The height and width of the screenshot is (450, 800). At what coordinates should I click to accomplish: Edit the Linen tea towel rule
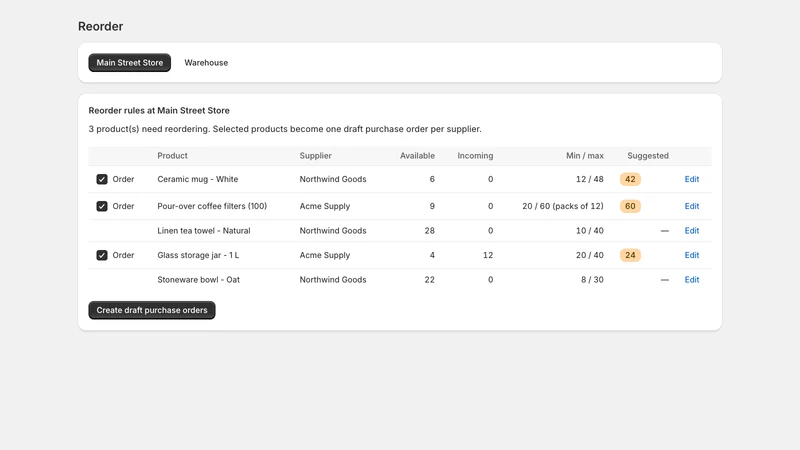tap(691, 231)
